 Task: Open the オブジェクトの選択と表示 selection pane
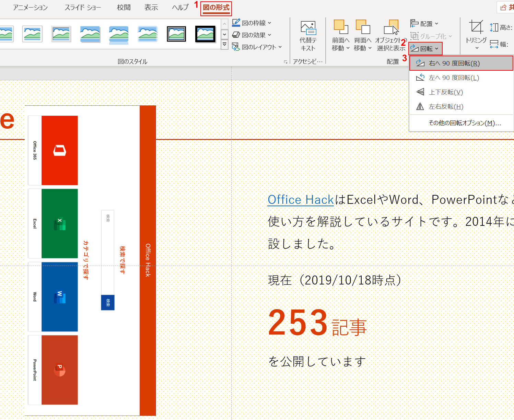coord(391,36)
